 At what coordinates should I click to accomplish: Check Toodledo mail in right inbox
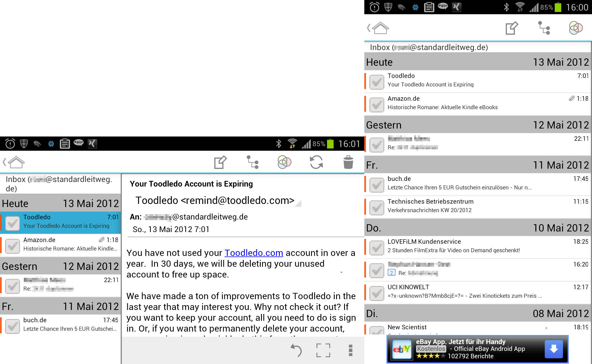click(377, 82)
